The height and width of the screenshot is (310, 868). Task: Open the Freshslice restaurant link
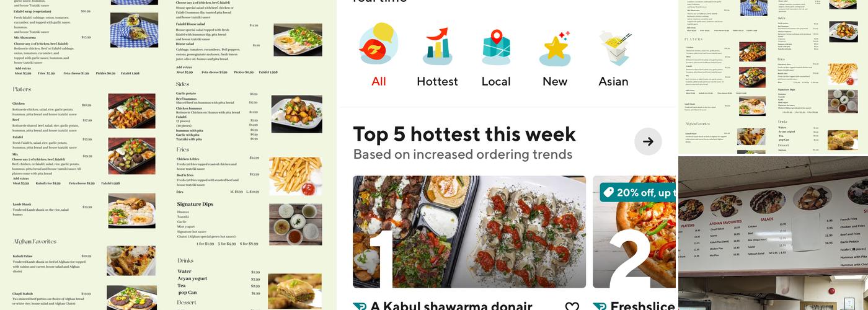(642, 306)
